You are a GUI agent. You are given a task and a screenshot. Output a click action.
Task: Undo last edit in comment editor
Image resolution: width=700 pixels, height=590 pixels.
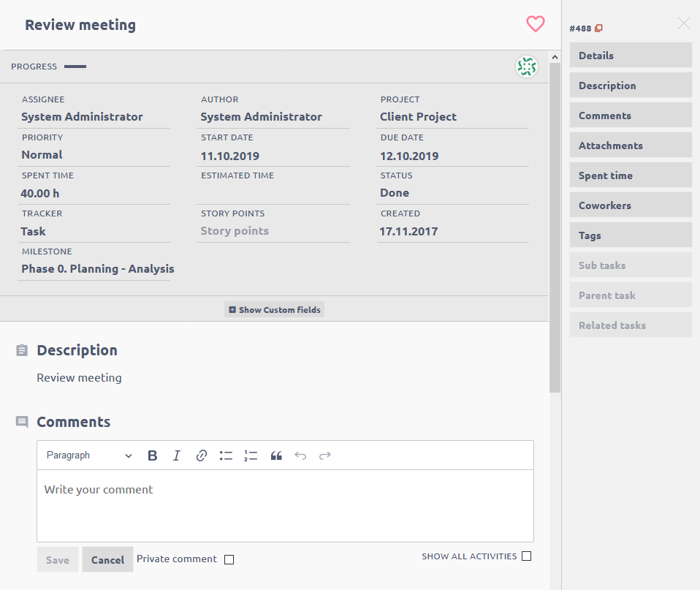300,455
